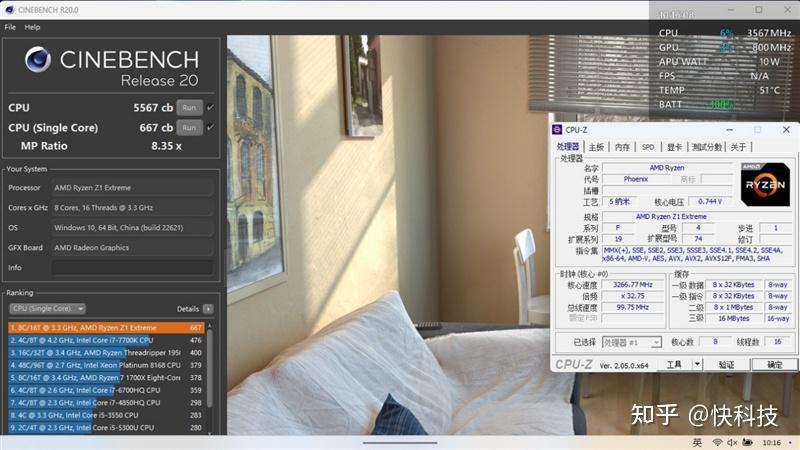
Task: Click the taskbar muted volume icon
Action: click(732, 442)
